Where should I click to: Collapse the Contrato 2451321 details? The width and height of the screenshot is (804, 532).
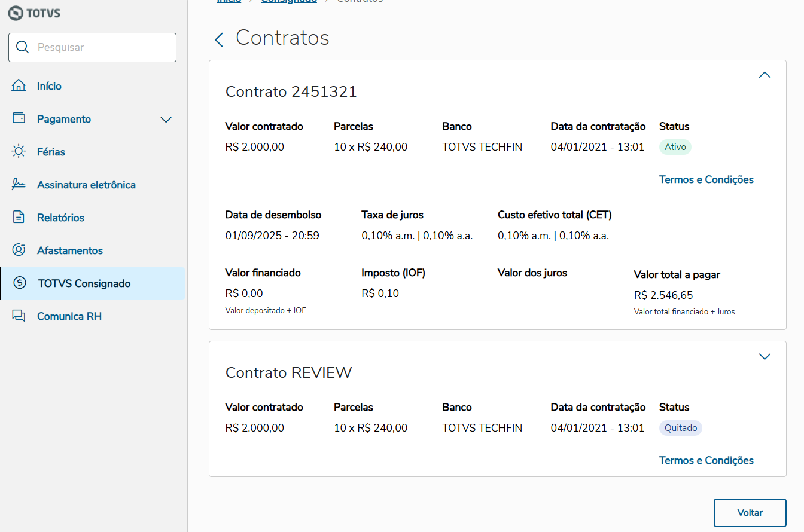coord(765,75)
